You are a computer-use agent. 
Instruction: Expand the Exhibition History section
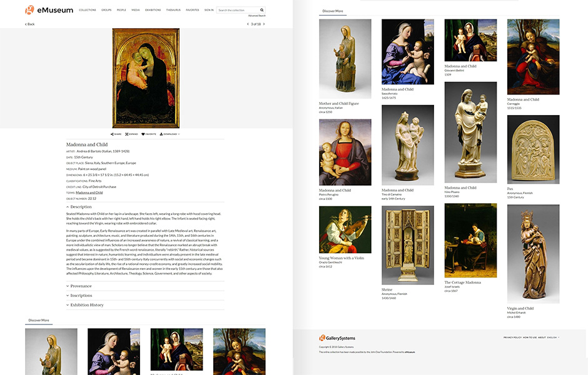click(x=84, y=305)
